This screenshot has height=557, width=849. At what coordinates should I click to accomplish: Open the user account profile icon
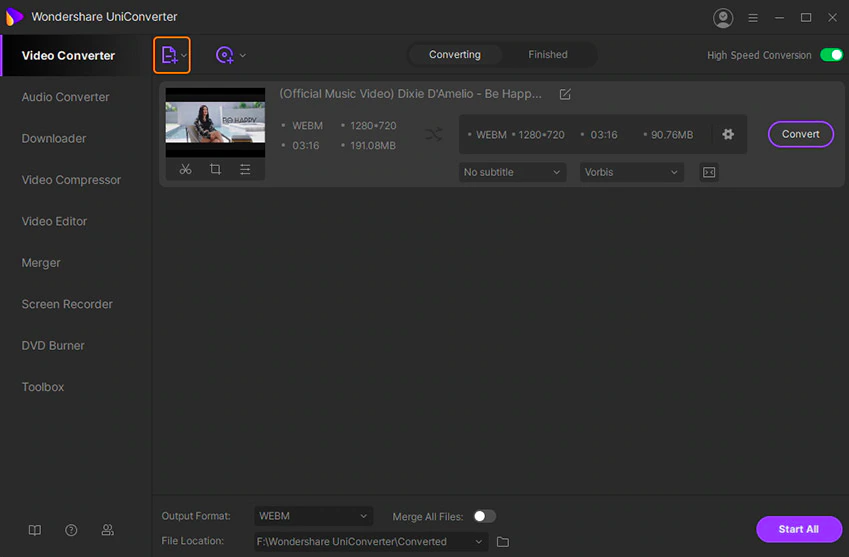tap(723, 18)
